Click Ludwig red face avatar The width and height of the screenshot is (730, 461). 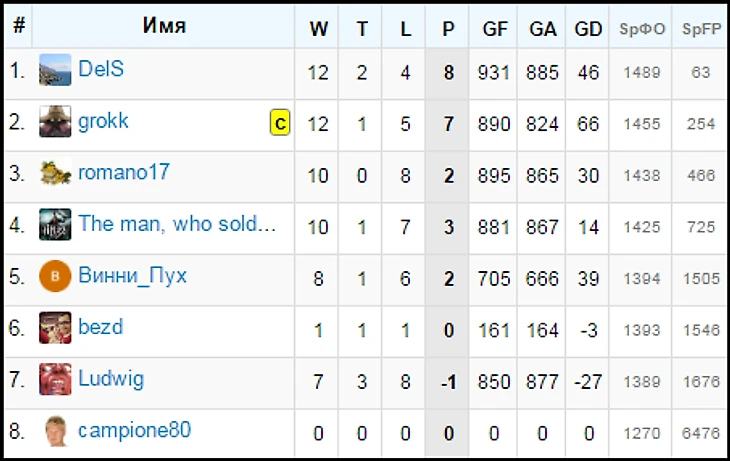click(x=55, y=380)
